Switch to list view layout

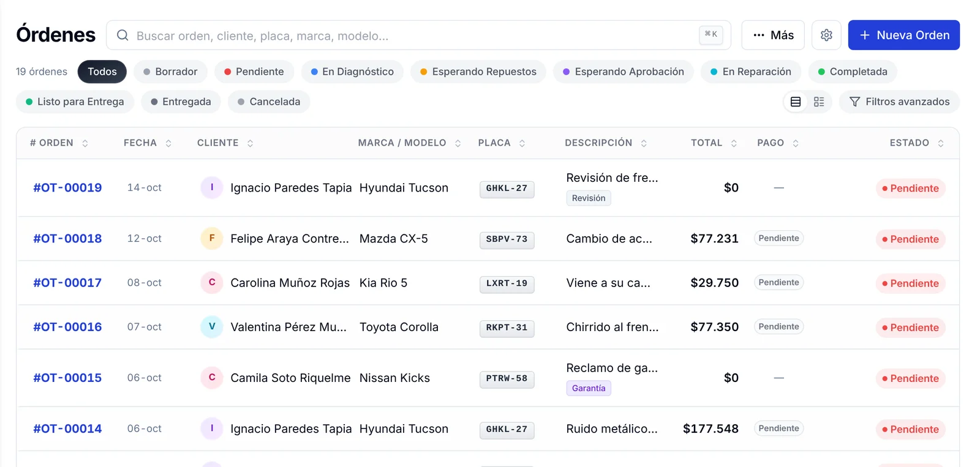(x=796, y=102)
